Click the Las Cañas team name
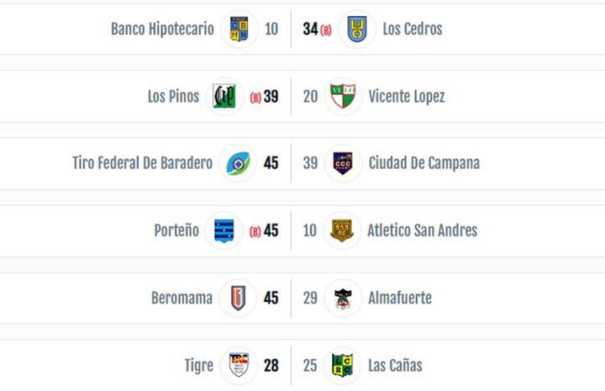The width and height of the screenshot is (605, 391). pyautogui.click(x=395, y=365)
